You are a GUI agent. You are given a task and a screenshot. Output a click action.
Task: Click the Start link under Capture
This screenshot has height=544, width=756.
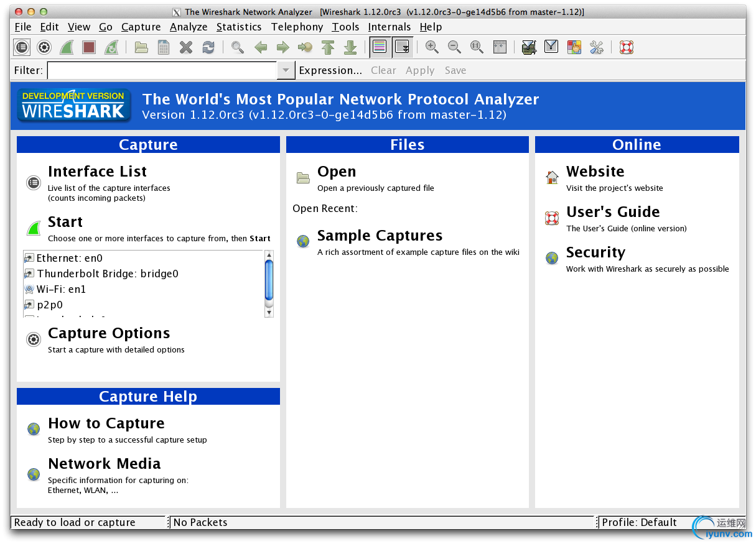65,222
